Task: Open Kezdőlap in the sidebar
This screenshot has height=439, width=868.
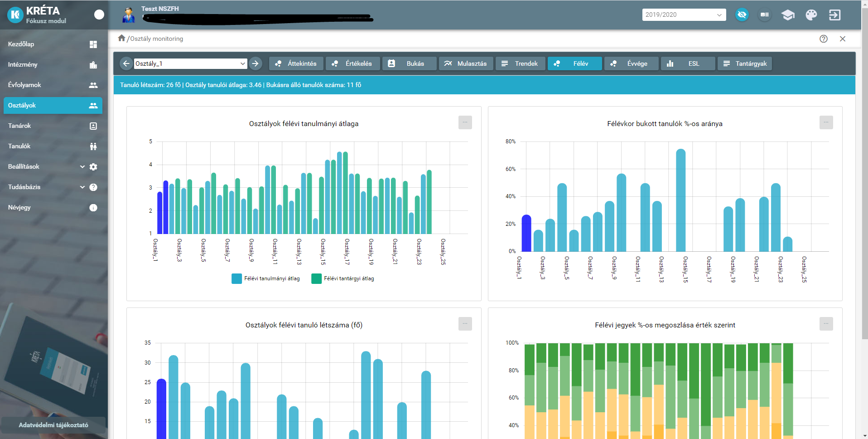Action: coord(53,44)
